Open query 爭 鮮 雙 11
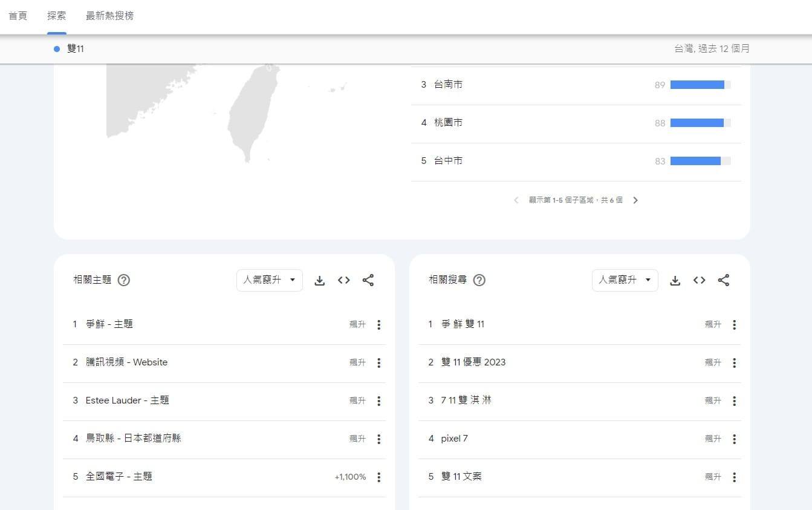 point(463,324)
